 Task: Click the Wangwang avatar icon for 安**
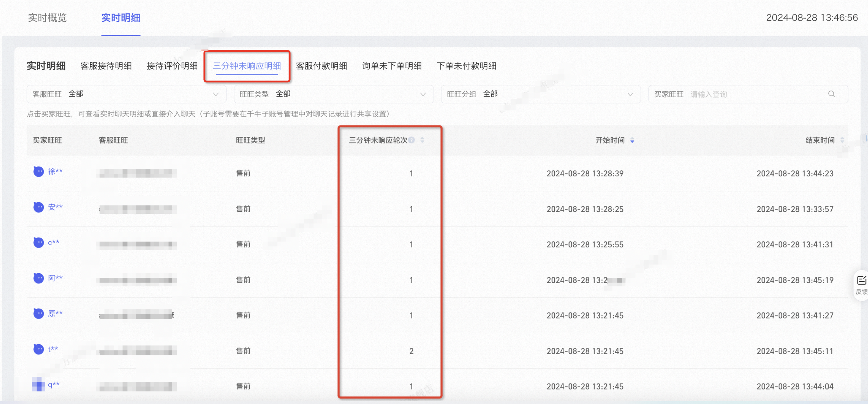(38, 207)
